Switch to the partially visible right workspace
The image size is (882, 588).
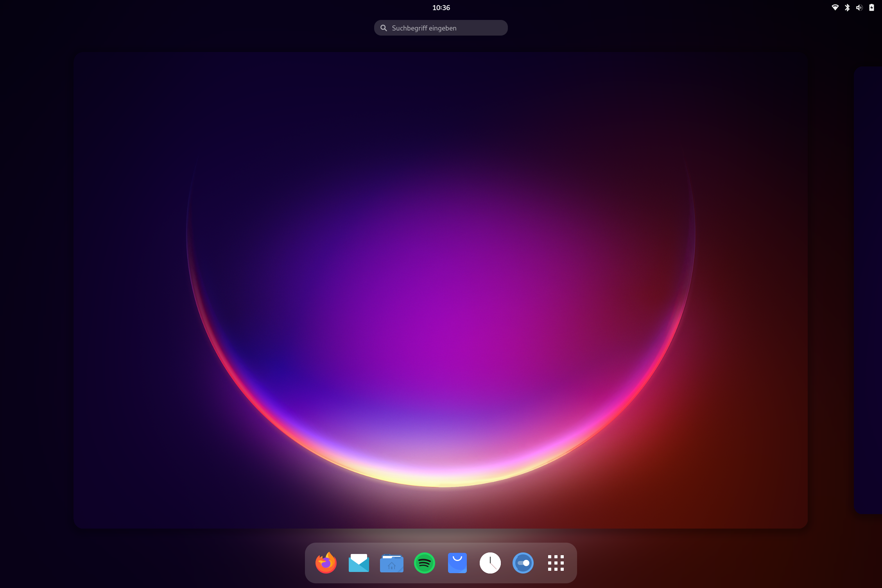pos(869,290)
